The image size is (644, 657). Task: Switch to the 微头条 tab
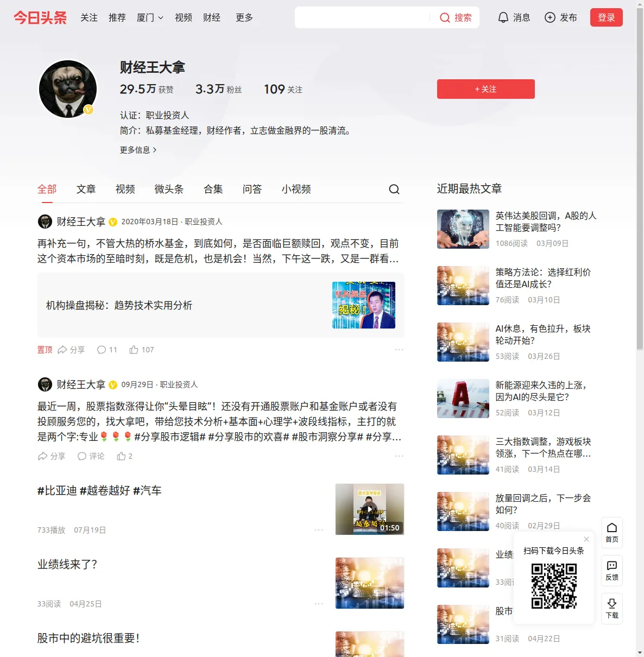click(x=169, y=189)
